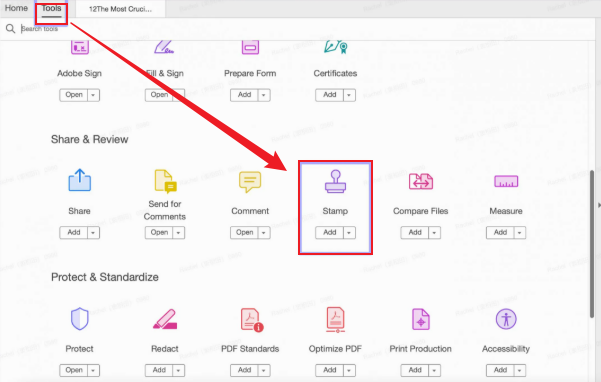Add the Optimize PDF tool
This screenshot has width=601, height=382.
(x=329, y=370)
